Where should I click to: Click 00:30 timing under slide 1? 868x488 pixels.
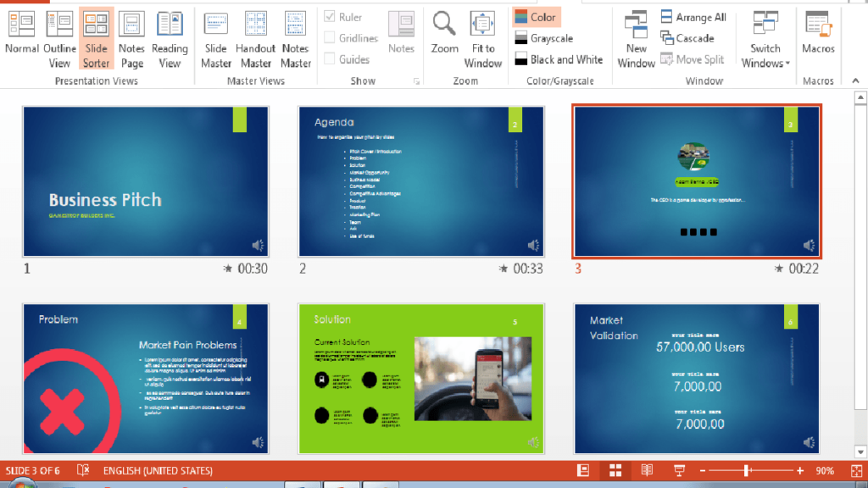(x=253, y=269)
